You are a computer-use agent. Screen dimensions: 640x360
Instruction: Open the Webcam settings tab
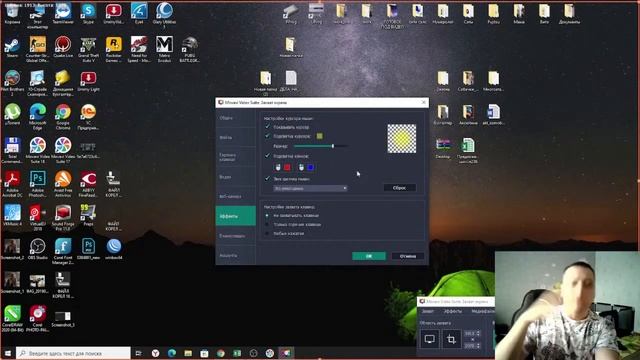pyautogui.click(x=236, y=196)
